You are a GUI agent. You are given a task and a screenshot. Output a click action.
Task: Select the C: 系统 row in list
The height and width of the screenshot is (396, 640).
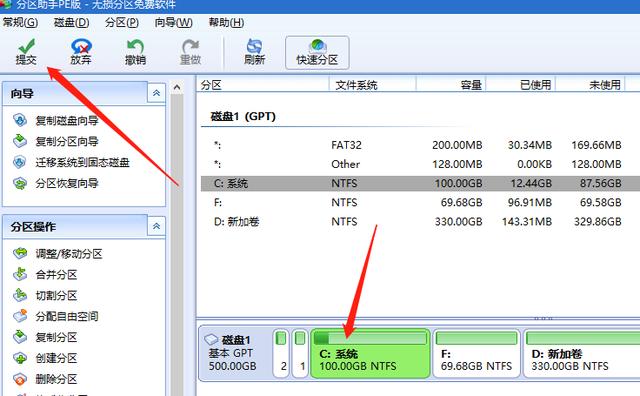tap(420, 183)
